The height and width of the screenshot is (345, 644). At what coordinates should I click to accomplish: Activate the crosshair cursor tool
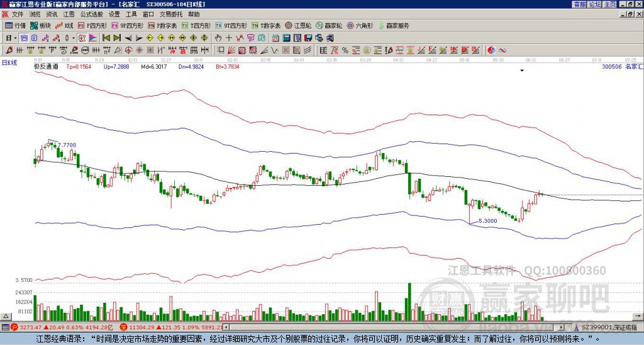(x=229, y=38)
